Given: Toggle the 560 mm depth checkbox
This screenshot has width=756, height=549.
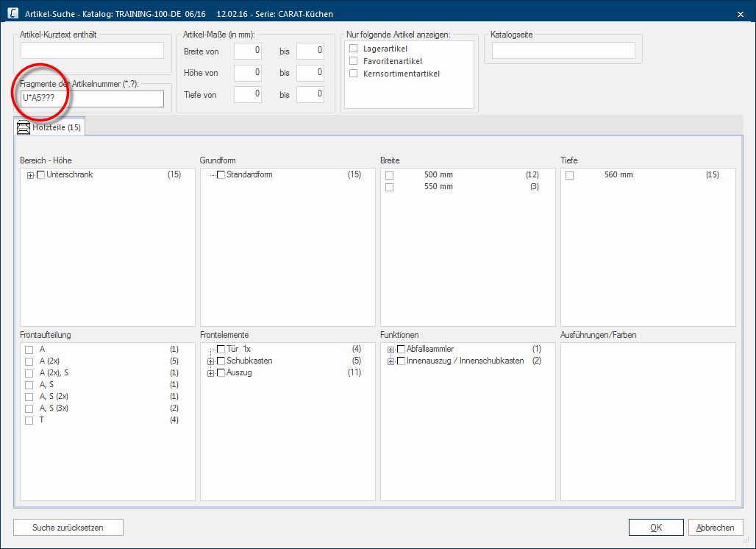Looking at the screenshot, I should tap(570, 175).
